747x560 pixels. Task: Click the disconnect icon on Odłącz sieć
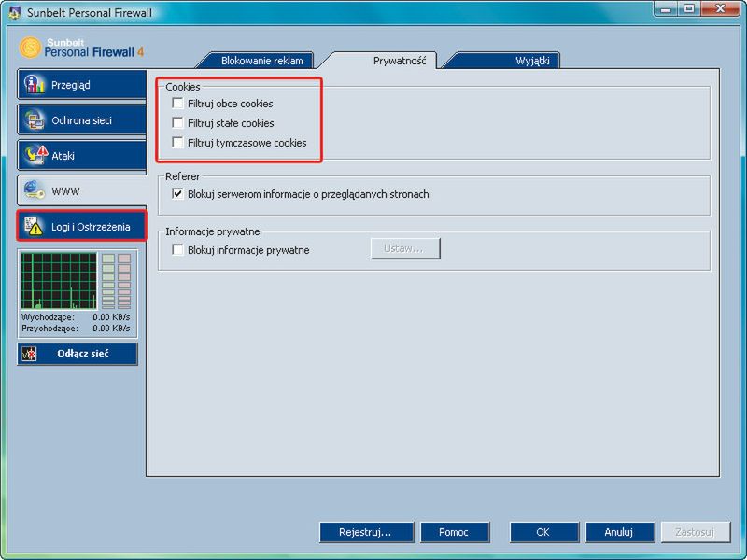[29, 354]
